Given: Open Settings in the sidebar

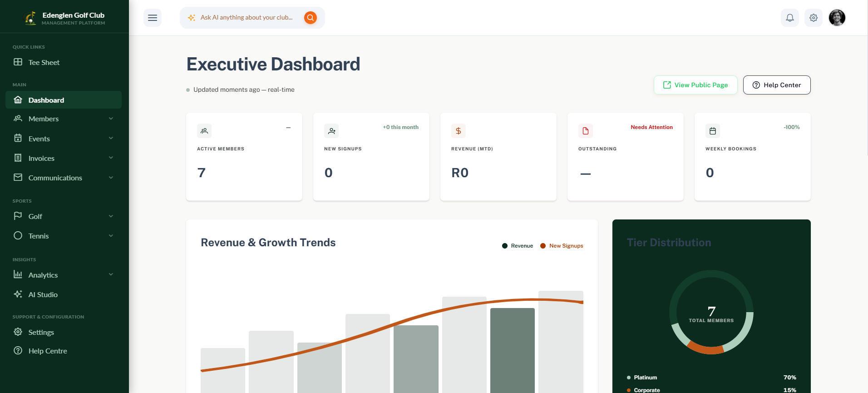Looking at the screenshot, I should point(64,332).
